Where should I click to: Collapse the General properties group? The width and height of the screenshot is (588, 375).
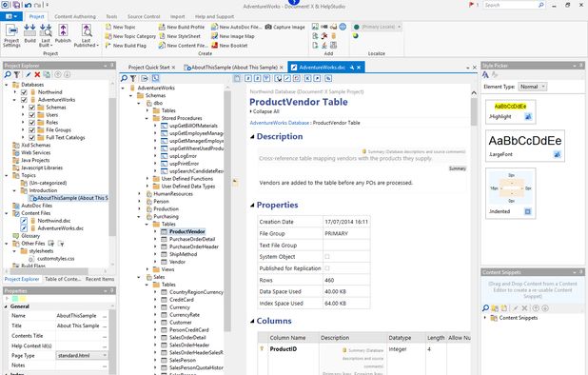(7, 306)
